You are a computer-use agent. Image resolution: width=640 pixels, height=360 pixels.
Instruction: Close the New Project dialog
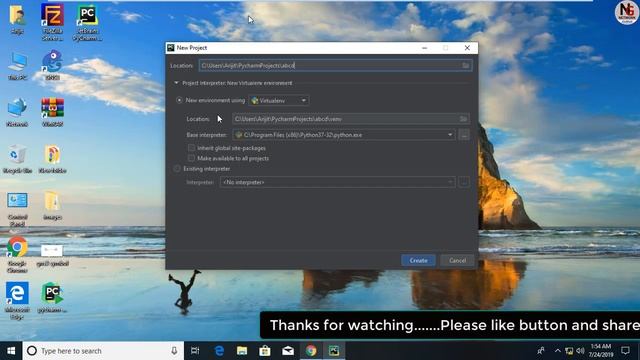[467, 48]
